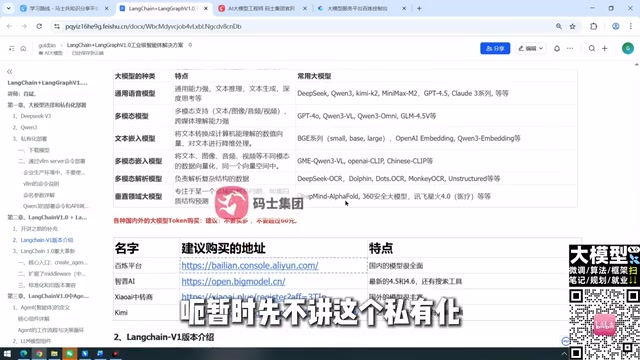Go to Feishu docs home icon

tap(23, 48)
